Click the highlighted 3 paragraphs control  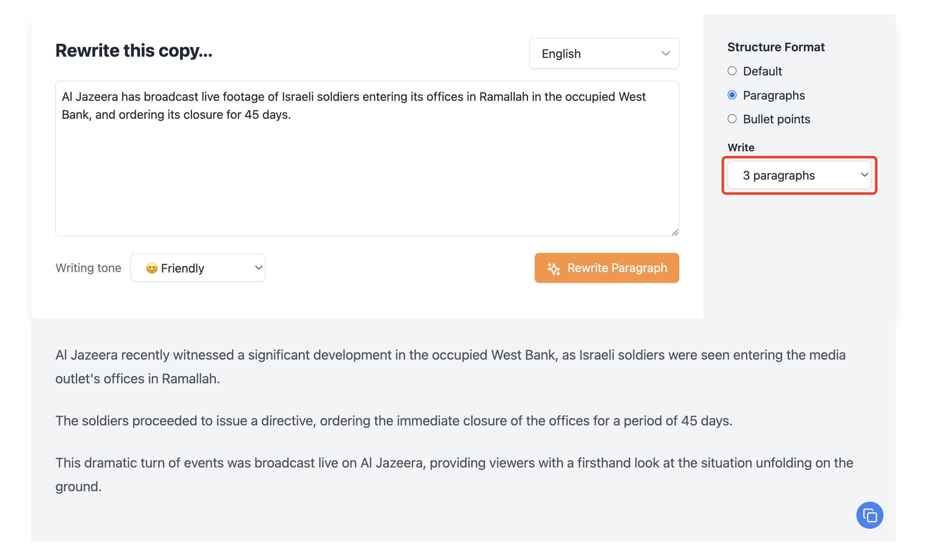(799, 175)
